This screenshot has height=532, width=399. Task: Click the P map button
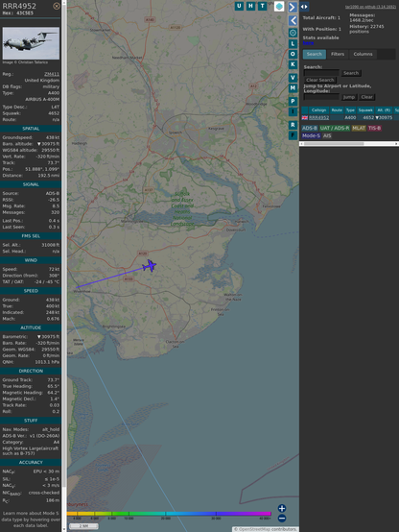click(x=293, y=102)
